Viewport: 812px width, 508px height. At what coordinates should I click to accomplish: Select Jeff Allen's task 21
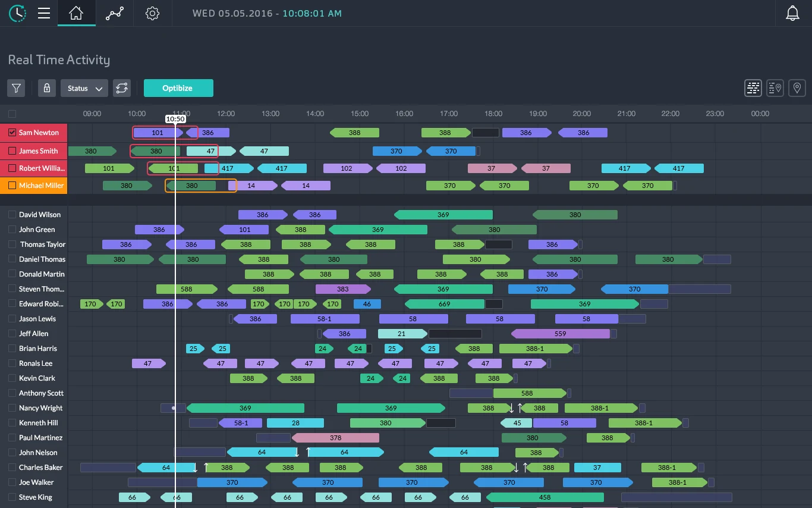pos(402,334)
